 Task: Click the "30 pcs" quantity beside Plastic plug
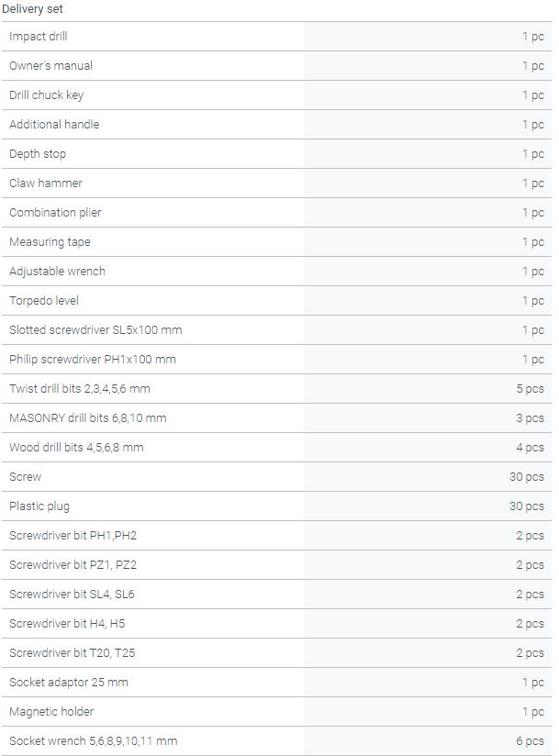527,506
